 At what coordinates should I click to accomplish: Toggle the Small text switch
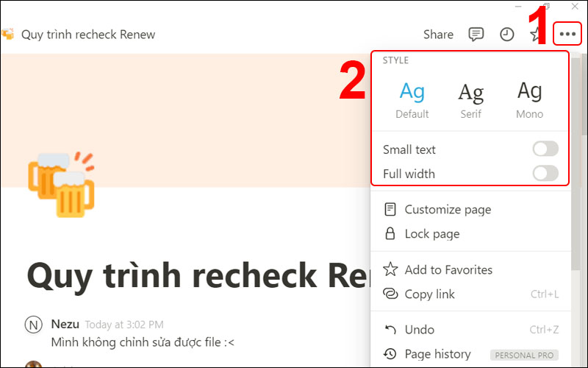[545, 149]
